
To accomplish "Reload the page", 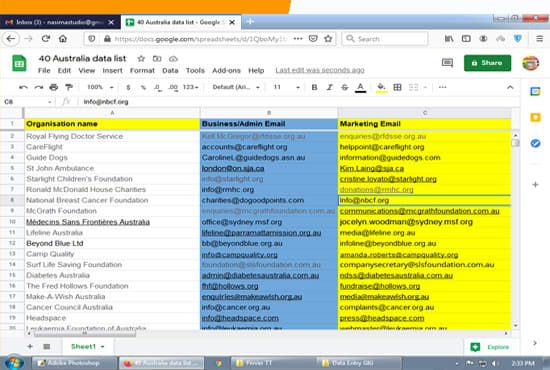I will (x=46, y=39).
